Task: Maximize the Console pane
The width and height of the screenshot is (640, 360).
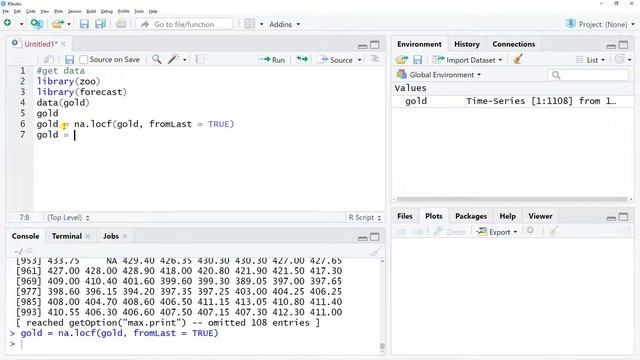Action: pos(374,237)
